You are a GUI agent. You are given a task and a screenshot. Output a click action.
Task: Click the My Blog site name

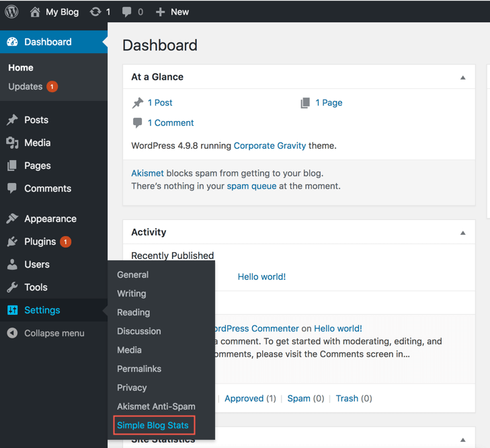63,12
